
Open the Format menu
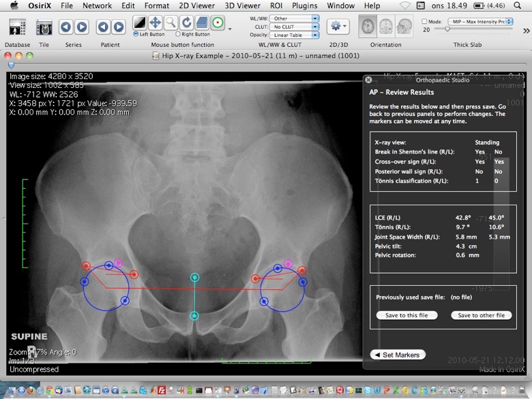157,5
